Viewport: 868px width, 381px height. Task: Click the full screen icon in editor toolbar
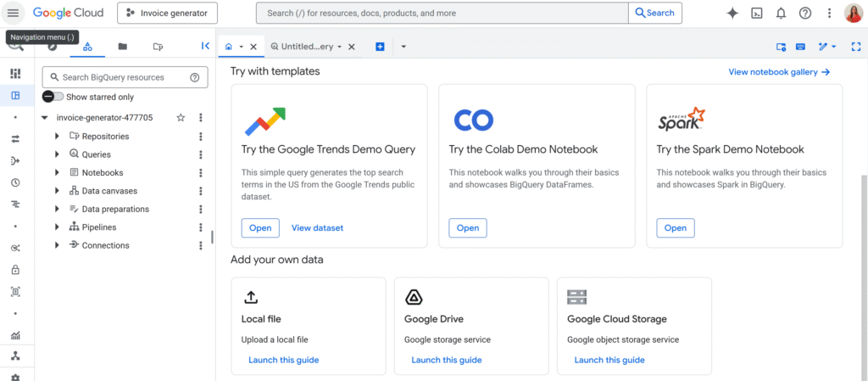point(855,47)
